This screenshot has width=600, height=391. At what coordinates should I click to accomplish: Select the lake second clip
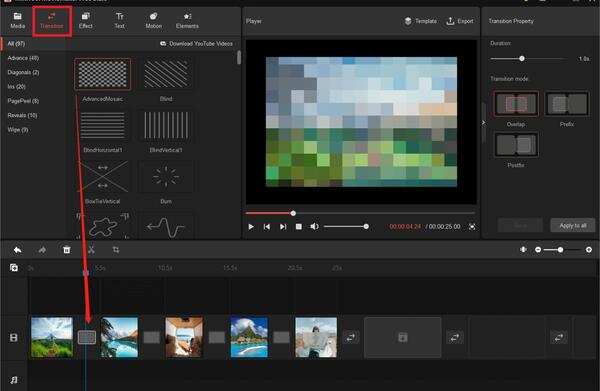click(x=119, y=337)
